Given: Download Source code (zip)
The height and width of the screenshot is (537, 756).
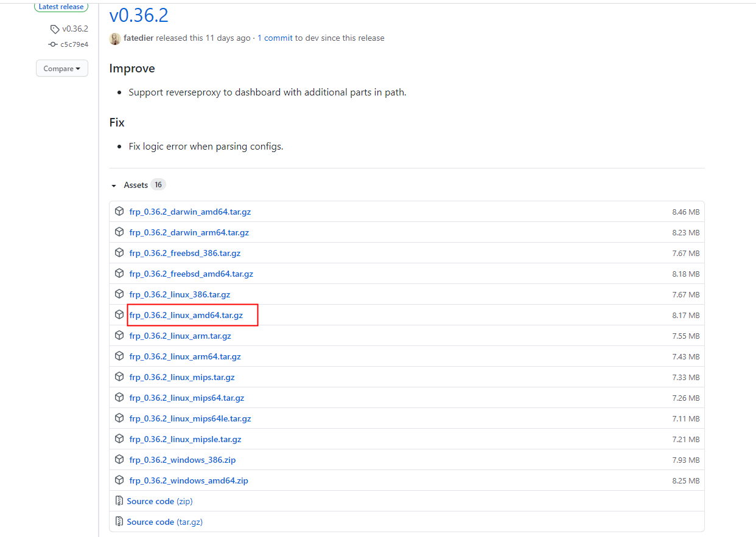Looking at the screenshot, I should point(159,502).
